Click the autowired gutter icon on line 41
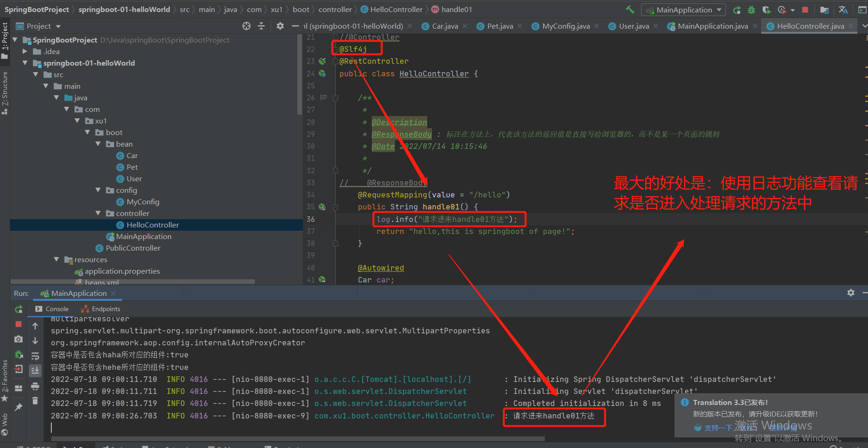The image size is (868, 448). 322,279
